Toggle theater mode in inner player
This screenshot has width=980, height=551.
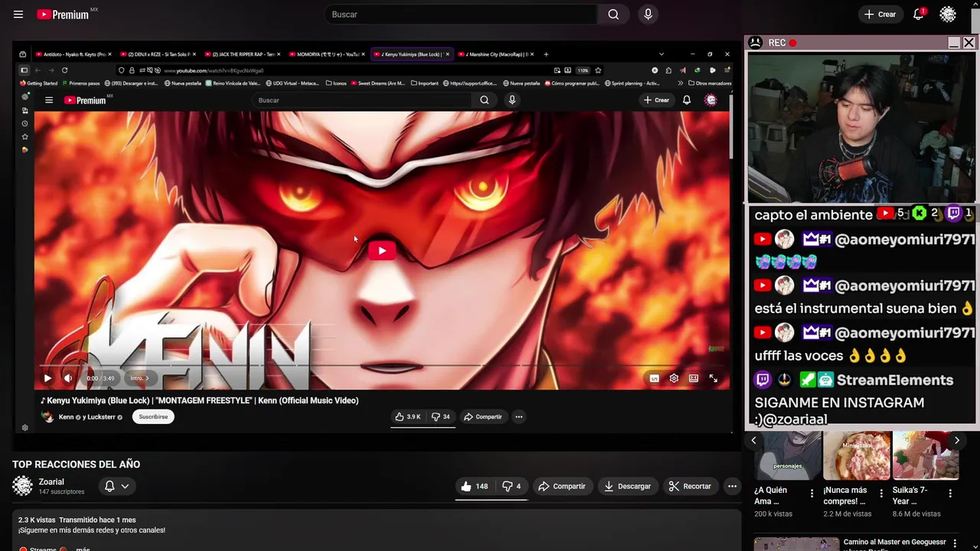coord(694,378)
